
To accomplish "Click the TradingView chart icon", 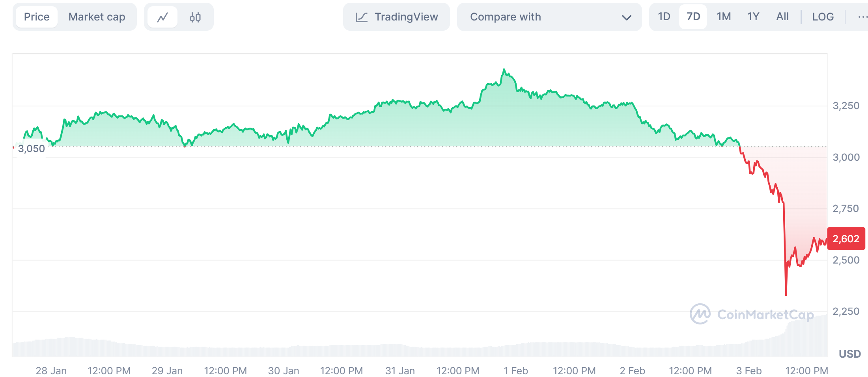I will click(361, 17).
